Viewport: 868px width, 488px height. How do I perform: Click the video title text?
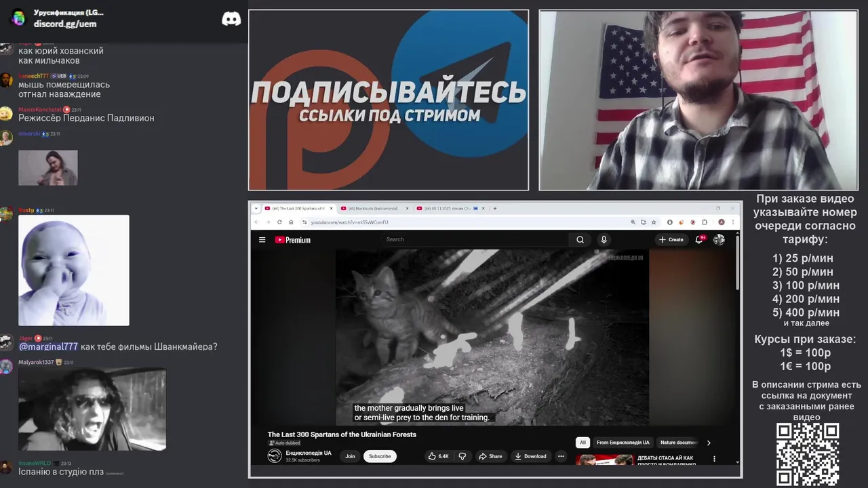[342, 434]
